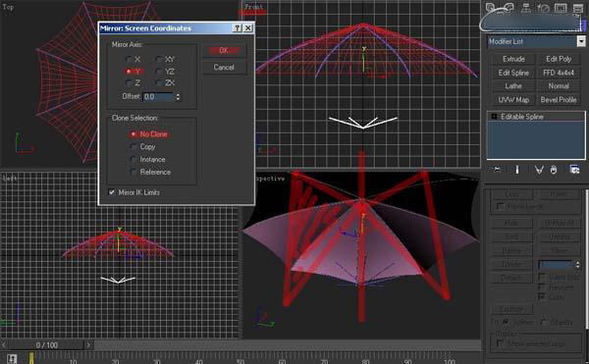Open the Motion command panel tab
The image size is (589, 364).
click(x=543, y=8)
